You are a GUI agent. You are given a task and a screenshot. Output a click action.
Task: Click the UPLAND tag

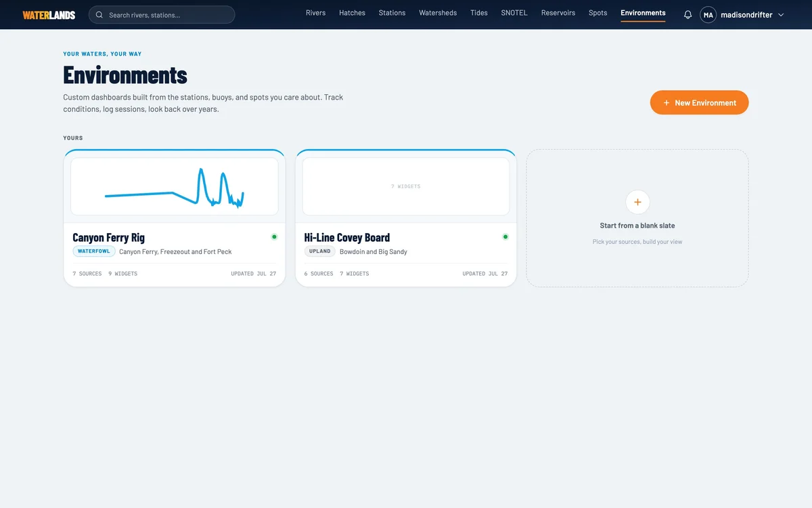(x=320, y=251)
